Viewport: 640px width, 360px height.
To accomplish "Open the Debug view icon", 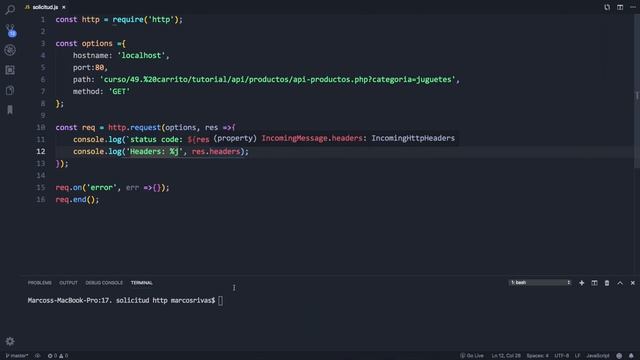I will (x=10, y=50).
